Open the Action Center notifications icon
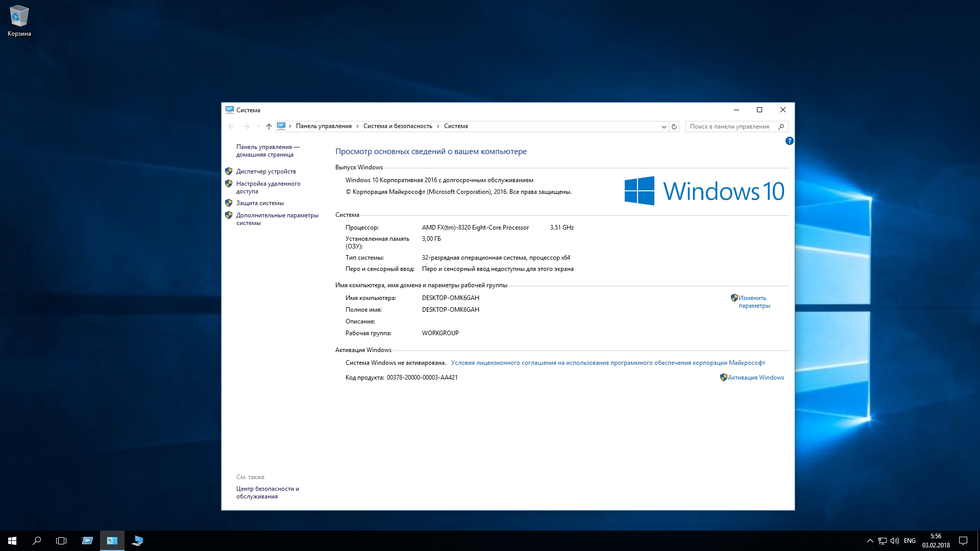The height and width of the screenshot is (551, 980). 963,541
